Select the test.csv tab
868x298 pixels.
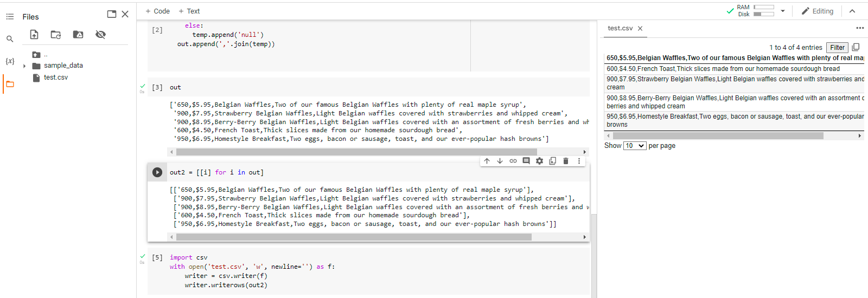(x=620, y=28)
